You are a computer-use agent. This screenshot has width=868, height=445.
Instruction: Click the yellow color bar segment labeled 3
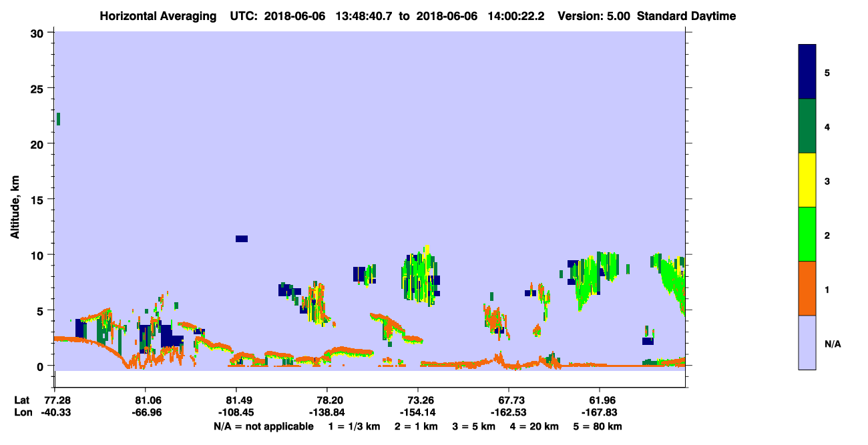pos(807,180)
